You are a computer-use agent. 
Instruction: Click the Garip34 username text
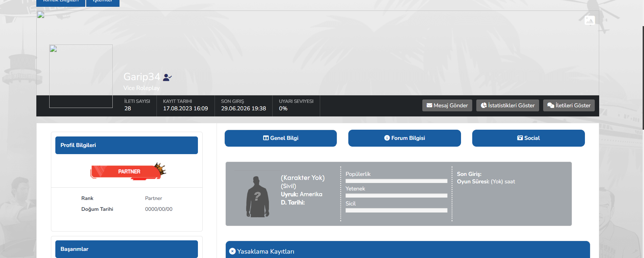coord(142,77)
